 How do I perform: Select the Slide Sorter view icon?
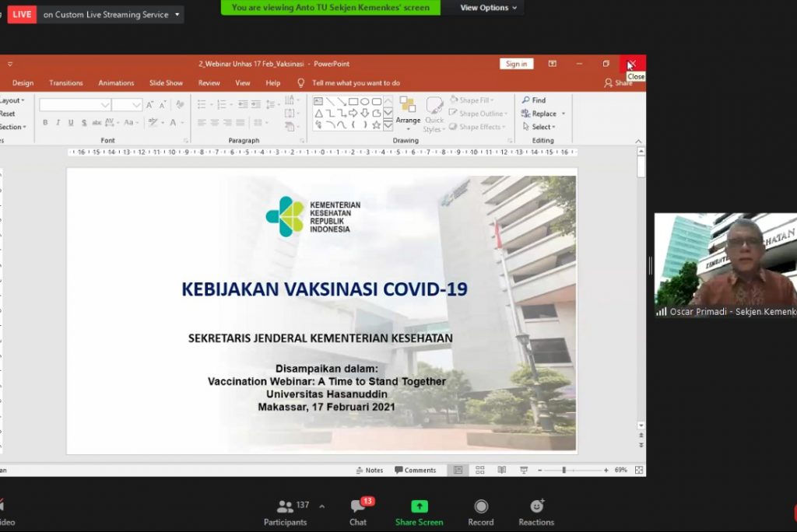click(x=479, y=470)
